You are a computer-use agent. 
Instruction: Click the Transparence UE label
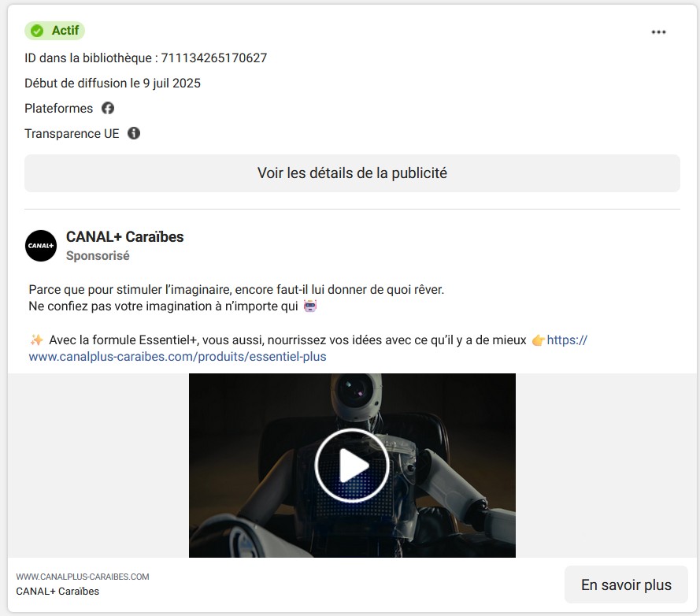(72, 134)
